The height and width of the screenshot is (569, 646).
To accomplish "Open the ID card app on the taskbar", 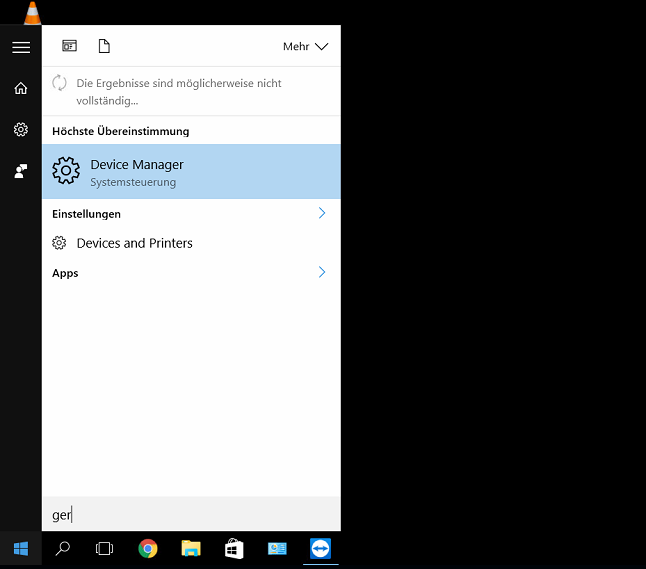I will tap(277, 549).
